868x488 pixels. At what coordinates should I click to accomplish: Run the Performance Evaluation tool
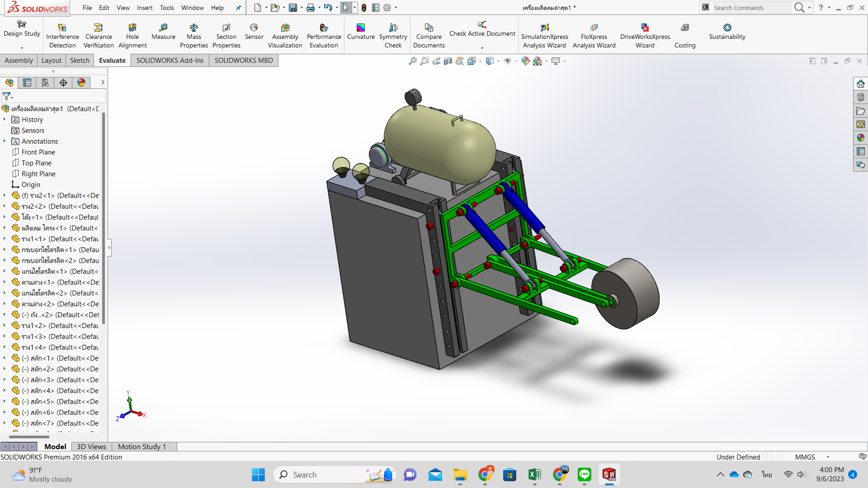[x=324, y=36]
